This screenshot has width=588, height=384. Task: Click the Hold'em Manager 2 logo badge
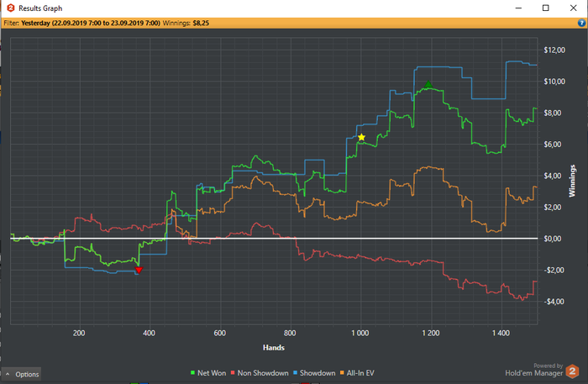point(572,371)
